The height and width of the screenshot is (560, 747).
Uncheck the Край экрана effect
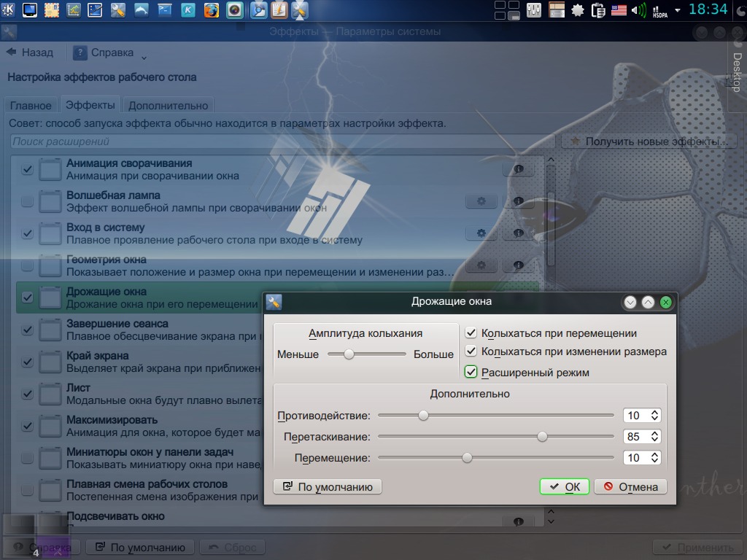click(x=27, y=362)
